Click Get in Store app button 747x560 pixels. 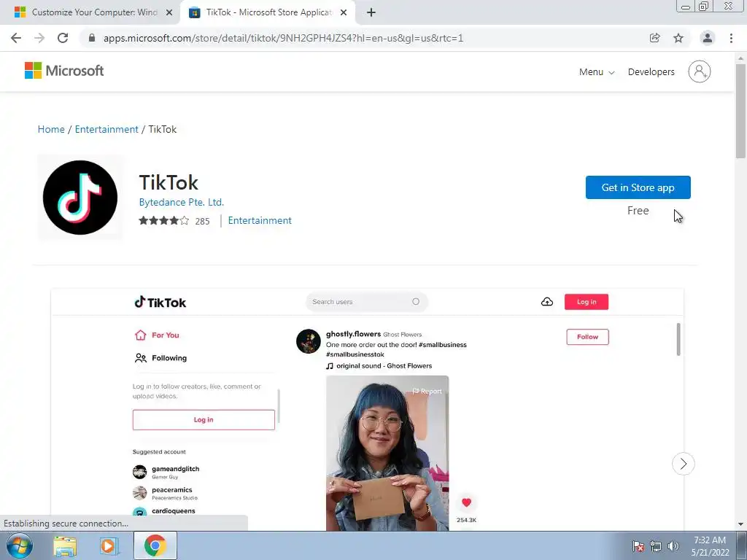tap(638, 187)
